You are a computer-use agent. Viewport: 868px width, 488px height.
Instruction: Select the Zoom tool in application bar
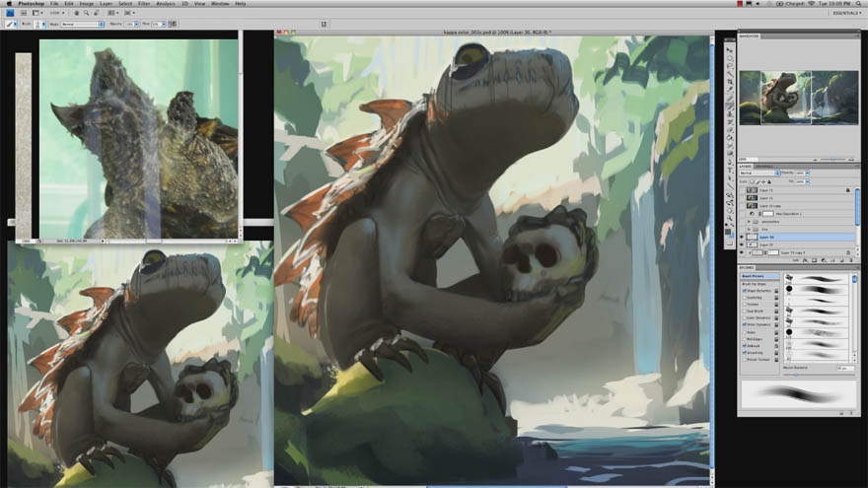coord(86,13)
